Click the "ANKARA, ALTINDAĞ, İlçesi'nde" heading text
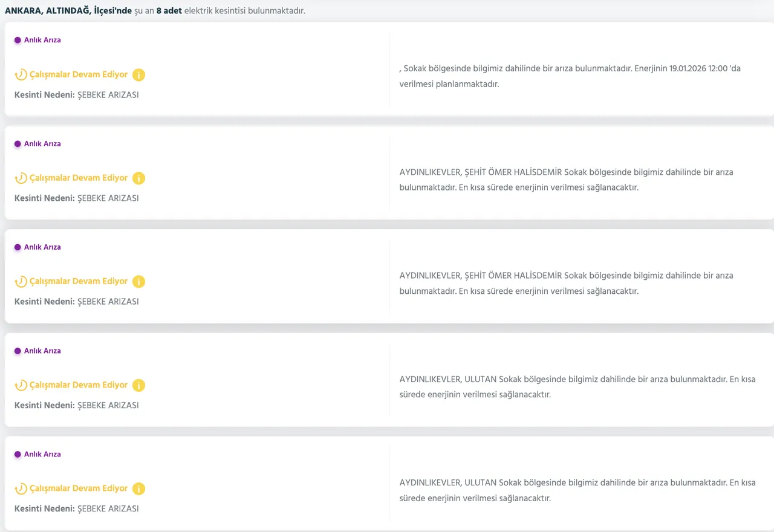The width and height of the screenshot is (774, 532). tap(68, 11)
